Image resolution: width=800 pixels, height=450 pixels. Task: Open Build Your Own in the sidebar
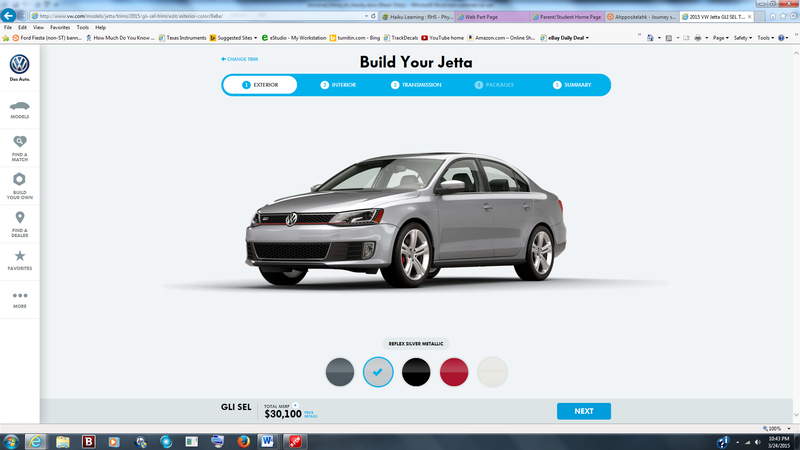tap(19, 186)
